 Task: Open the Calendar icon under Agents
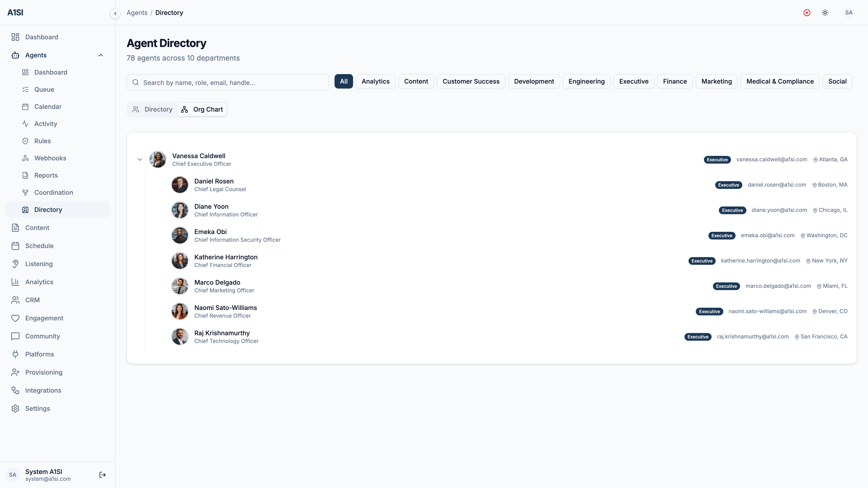tap(25, 107)
